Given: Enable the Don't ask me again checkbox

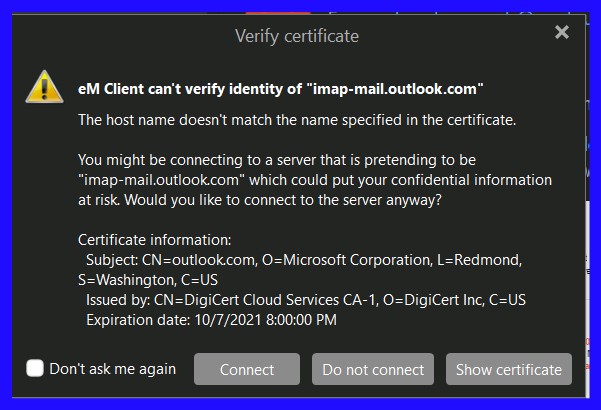Looking at the screenshot, I should point(35,368).
